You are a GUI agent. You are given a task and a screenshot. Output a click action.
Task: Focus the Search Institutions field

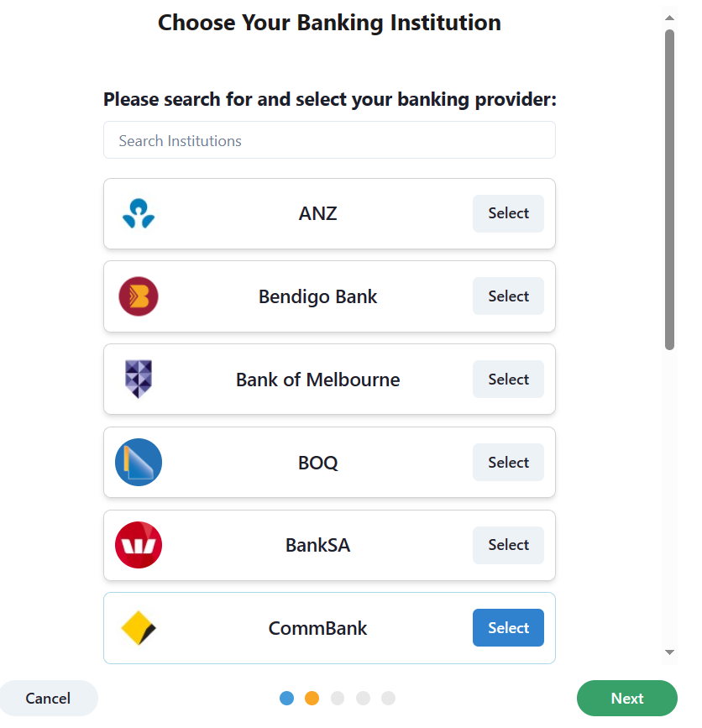coord(329,140)
